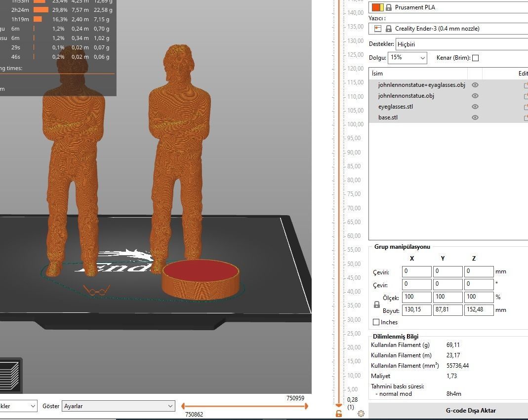Open the Göster Ayarlar view dropdown
The height and width of the screenshot is (420, 528).
pyautogui.click(x=118, y=406)
